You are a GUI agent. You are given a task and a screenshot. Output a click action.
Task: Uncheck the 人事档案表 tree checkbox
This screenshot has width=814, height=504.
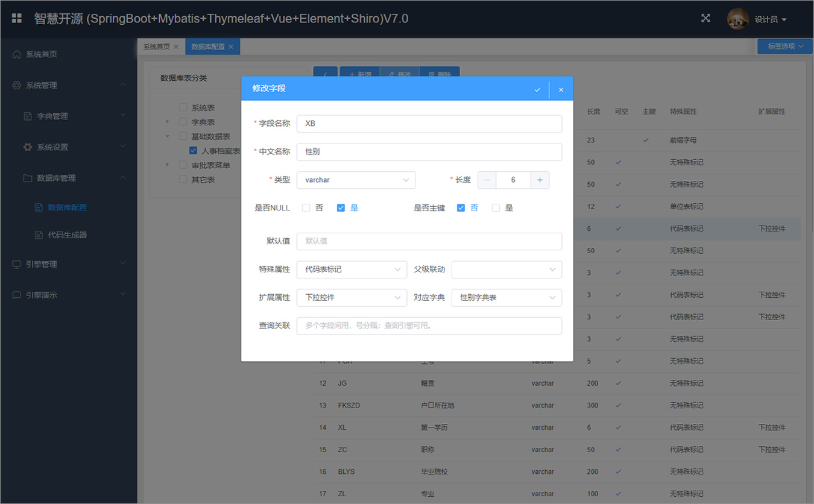tap(193, 151)
